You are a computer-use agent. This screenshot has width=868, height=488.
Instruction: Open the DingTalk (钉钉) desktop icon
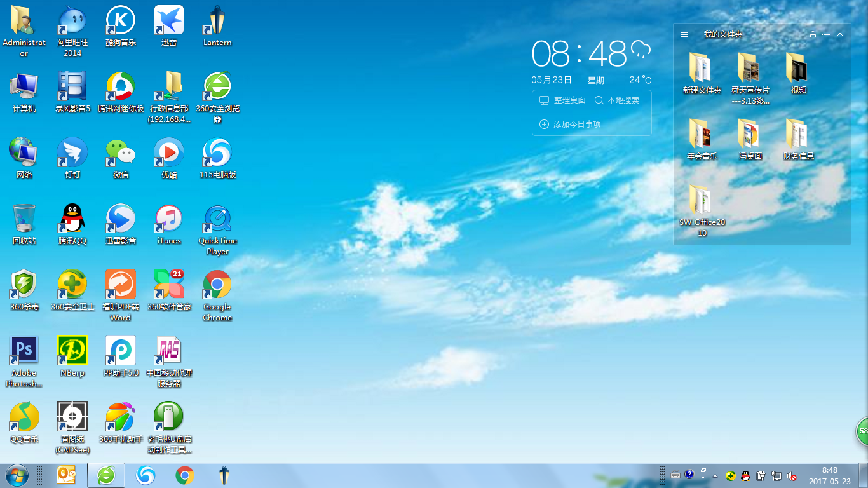[x=72, y=152]
